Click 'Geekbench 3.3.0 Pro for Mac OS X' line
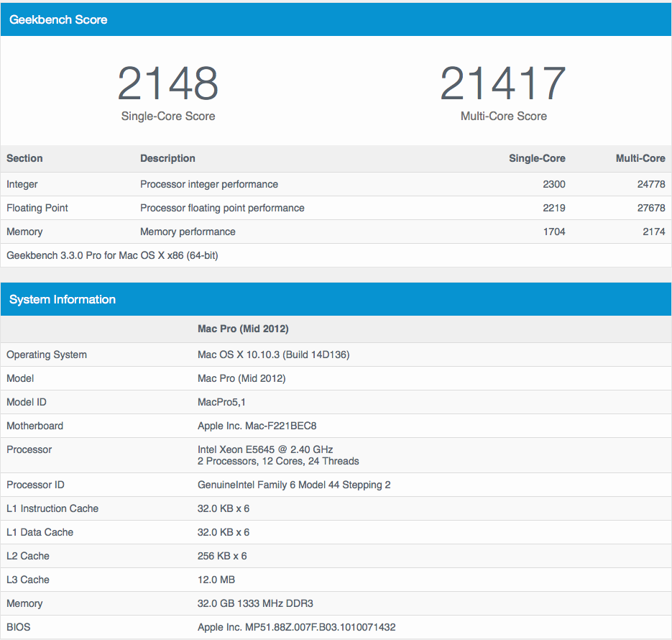 112,255
